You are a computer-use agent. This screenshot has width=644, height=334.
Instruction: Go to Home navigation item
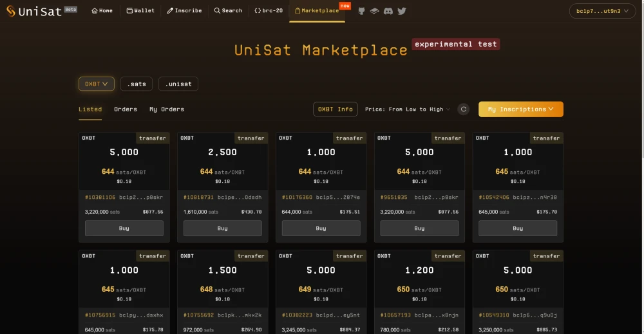tap(102, 11)
